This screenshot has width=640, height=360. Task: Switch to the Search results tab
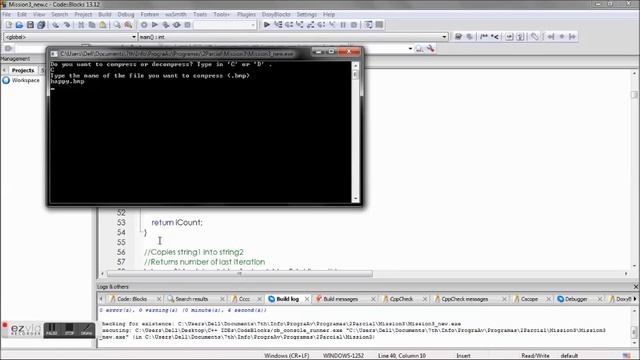coord(191,299)
